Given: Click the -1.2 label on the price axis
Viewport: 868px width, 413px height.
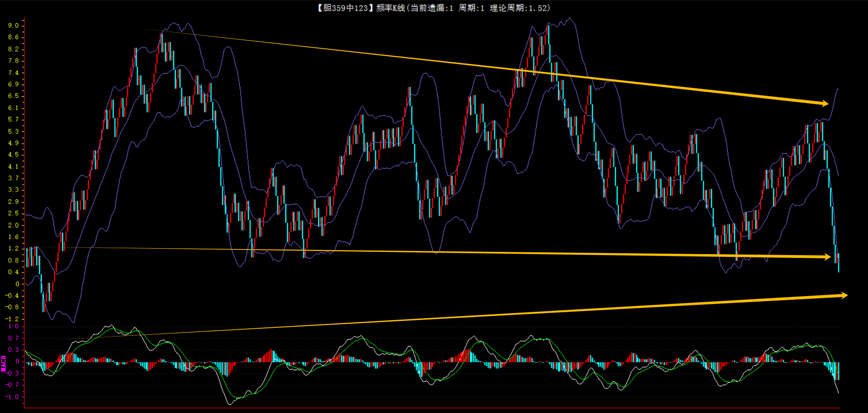Looking at the screenshot, I should pos(12,319).
